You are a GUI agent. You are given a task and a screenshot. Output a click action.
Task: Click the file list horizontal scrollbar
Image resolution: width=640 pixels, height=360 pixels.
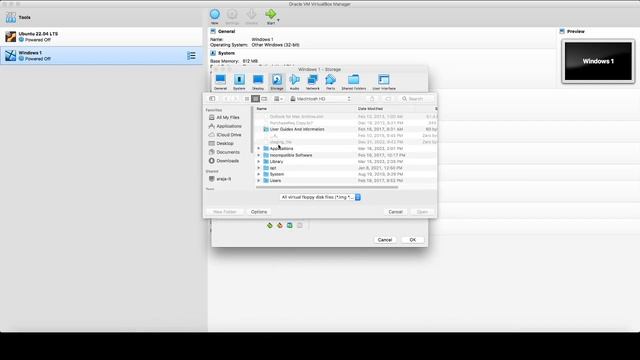click(327, 187)
